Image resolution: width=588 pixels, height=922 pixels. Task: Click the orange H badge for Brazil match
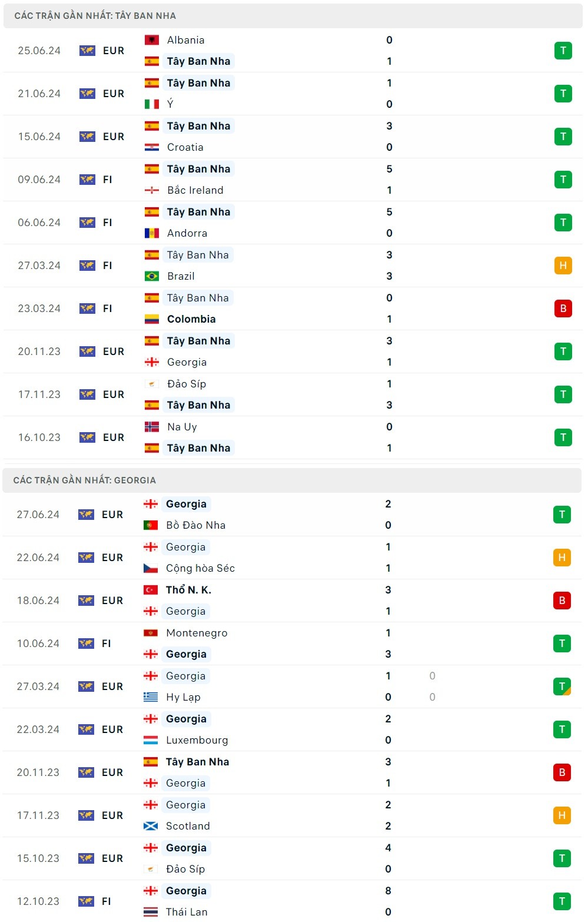(563, 266)
